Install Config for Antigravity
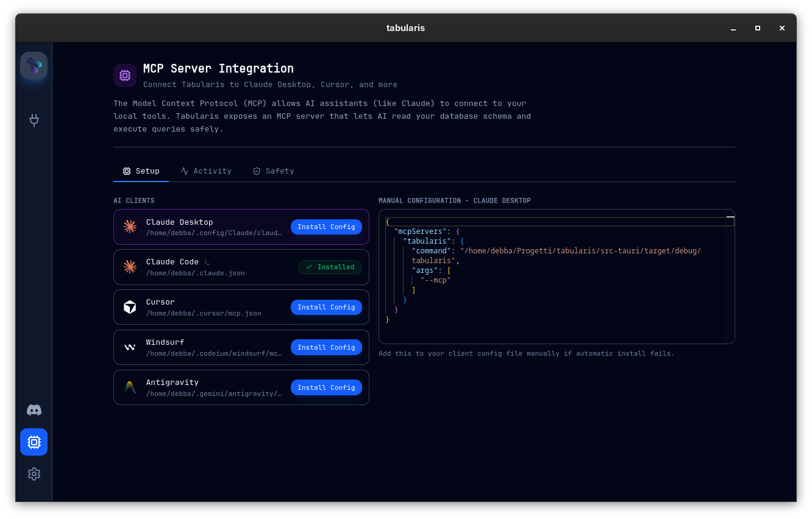 326,387
